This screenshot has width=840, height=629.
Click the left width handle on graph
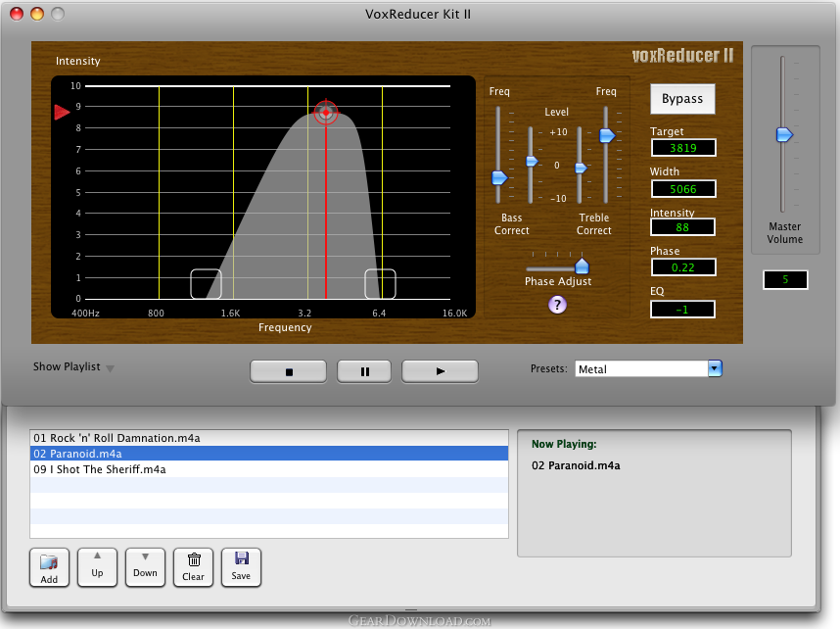pyautogui.click(x=207, y=284)
